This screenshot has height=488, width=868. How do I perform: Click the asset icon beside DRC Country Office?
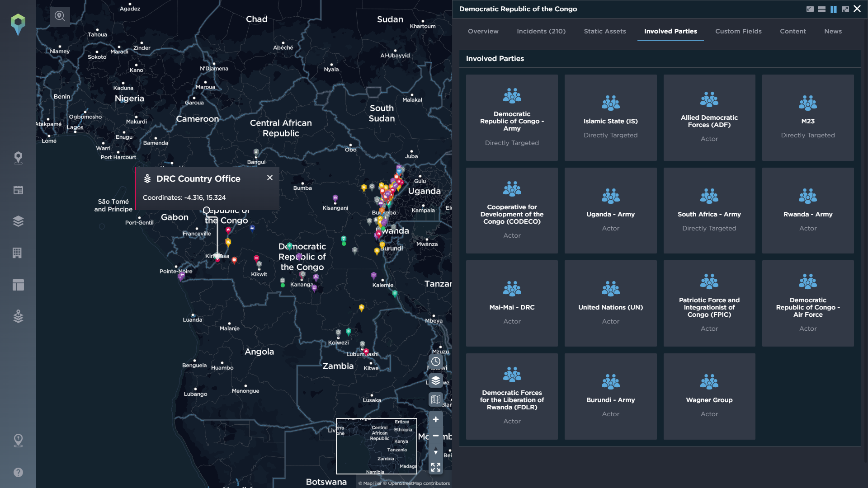click(147, 178)
